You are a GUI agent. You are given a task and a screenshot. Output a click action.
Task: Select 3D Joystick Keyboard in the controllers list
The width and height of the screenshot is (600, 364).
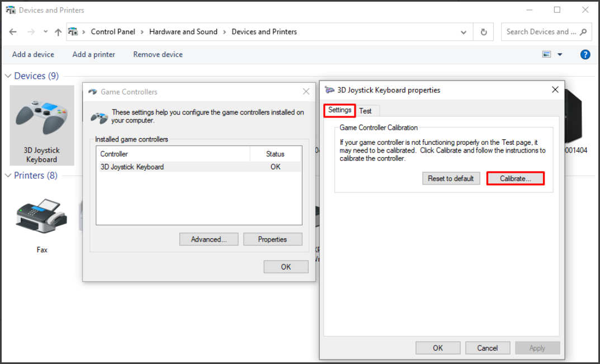point(132,167)
